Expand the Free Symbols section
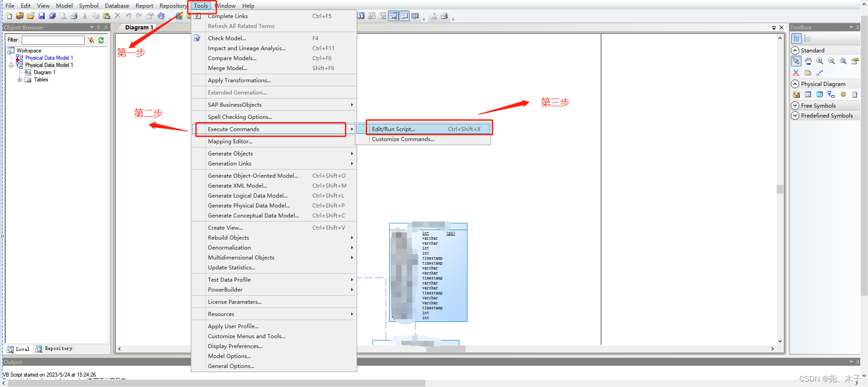 pos(795,105)
